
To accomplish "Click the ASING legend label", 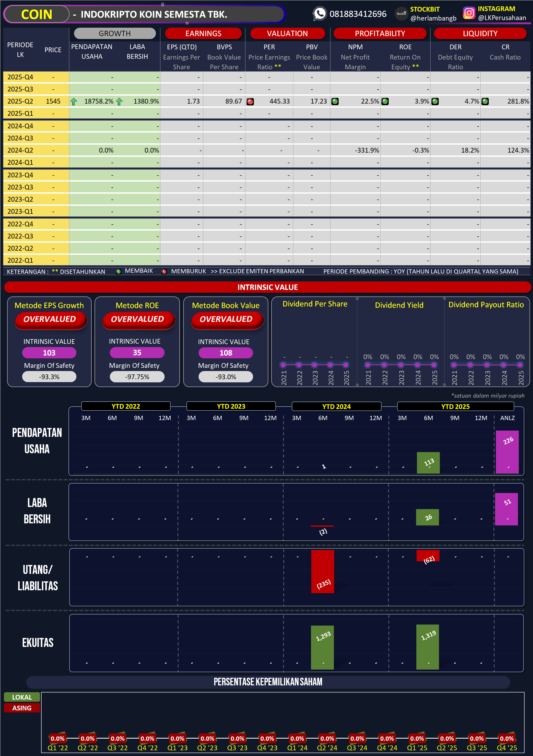I will pos(22,708).
